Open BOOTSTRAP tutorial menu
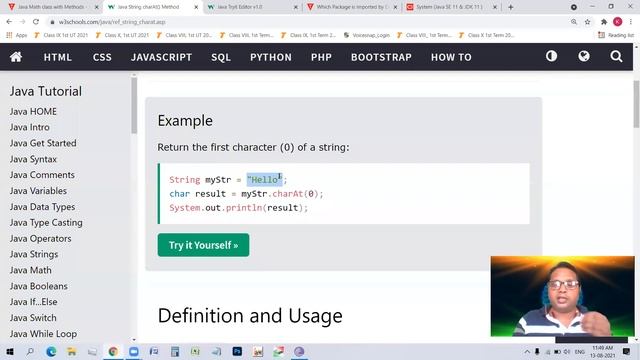Screen dimensions: 640x360 point(381,57)
